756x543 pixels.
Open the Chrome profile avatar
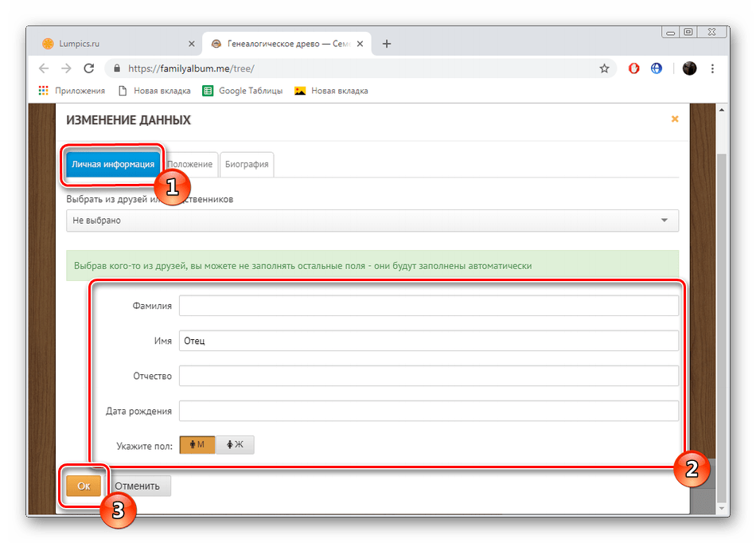(x=689, y=68)
